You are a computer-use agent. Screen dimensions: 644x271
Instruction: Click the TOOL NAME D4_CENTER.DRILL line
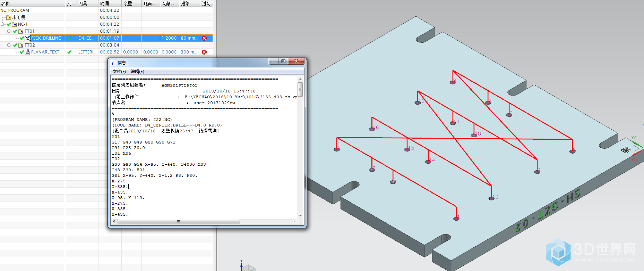[167, 125]
